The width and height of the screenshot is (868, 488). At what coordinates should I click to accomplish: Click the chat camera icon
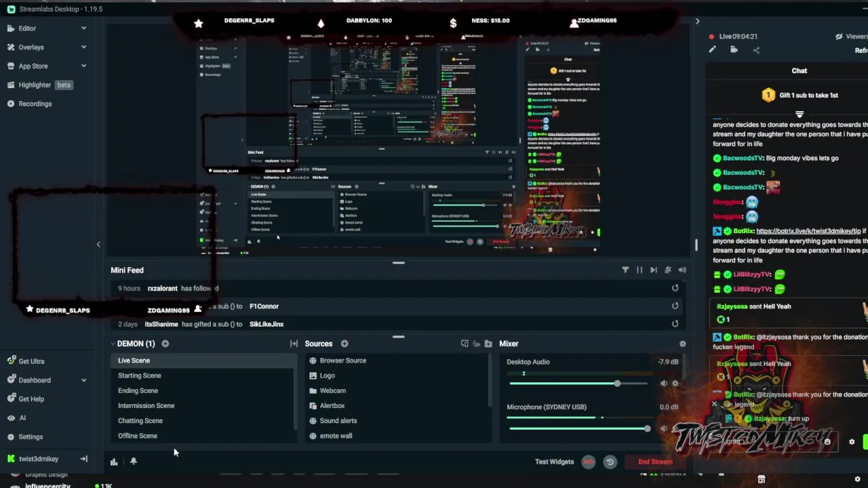pos(734,49)
